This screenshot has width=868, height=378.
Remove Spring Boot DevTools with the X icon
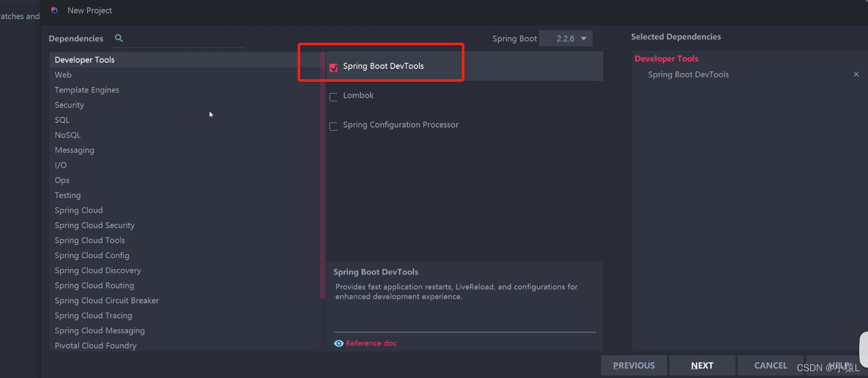(x=856, y=74)
